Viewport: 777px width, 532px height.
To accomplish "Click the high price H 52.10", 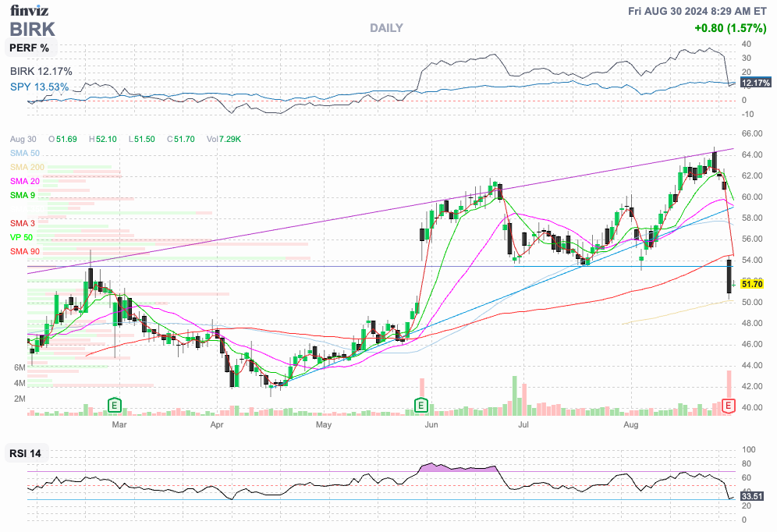I will tap(103, 139).
